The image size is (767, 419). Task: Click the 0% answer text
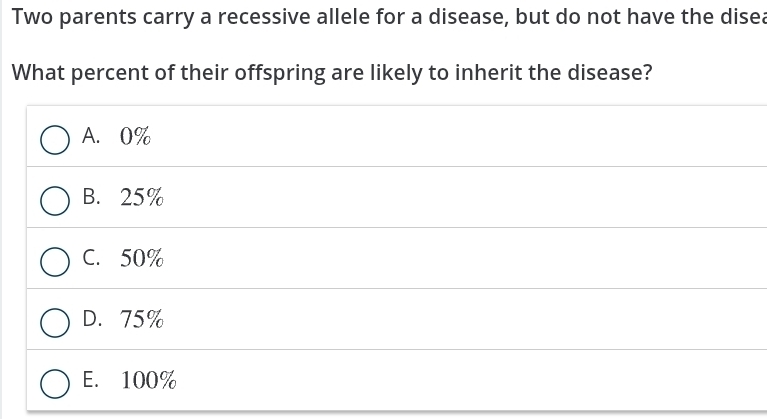(135, 137)
